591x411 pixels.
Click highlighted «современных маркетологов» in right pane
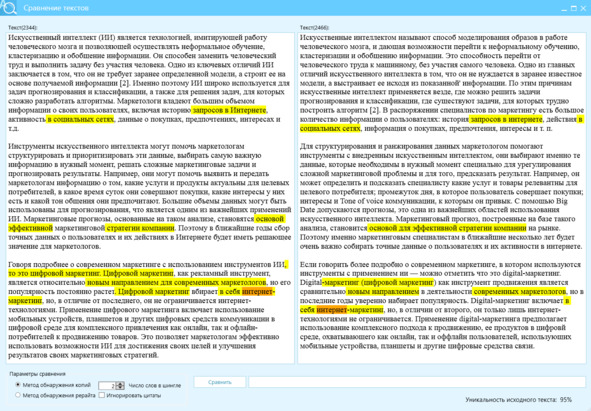point(519,291)
